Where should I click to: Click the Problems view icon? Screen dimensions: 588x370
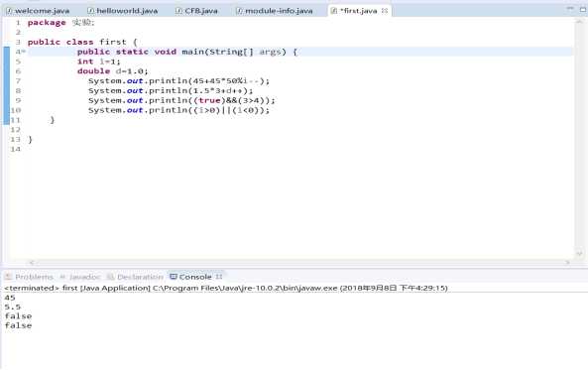click(8, 277)
